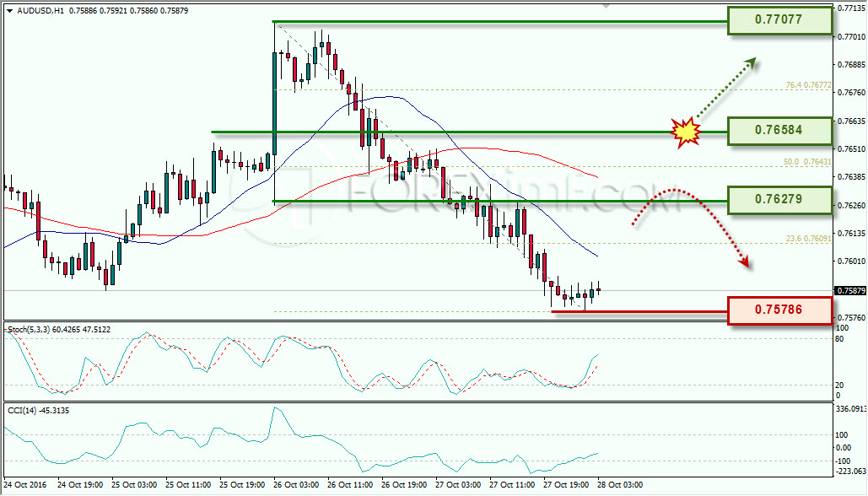This screenshot has height=496, width=868.
Task: Click the 24 Oct 2016 time label
Action: coord(24,485)
